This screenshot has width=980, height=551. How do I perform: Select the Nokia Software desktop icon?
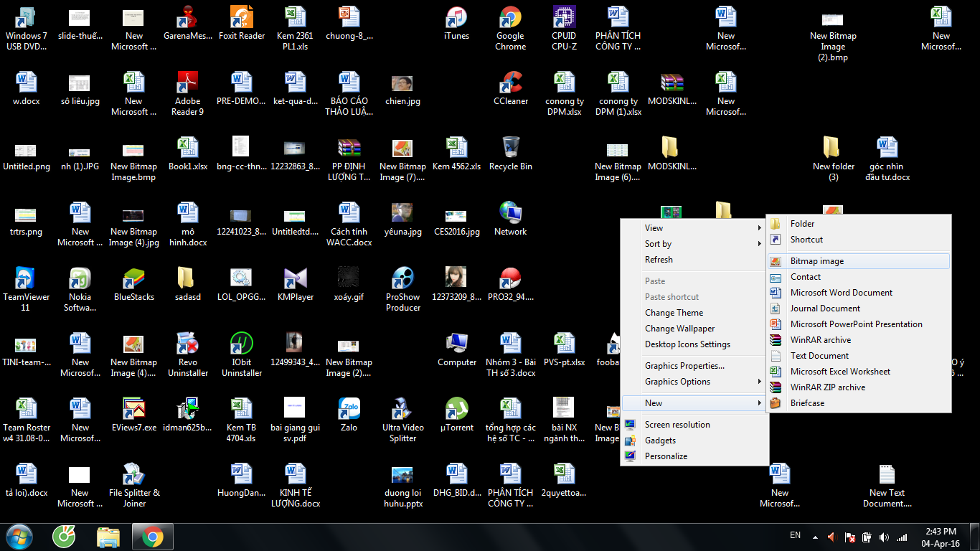tap(80, 290)
